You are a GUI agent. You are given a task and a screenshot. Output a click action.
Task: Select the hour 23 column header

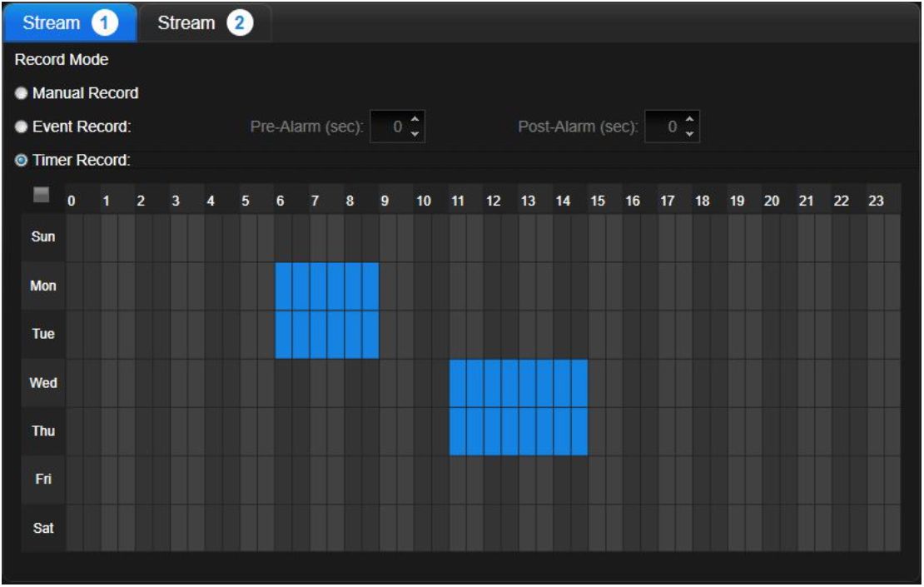click(x=875, y=201)
